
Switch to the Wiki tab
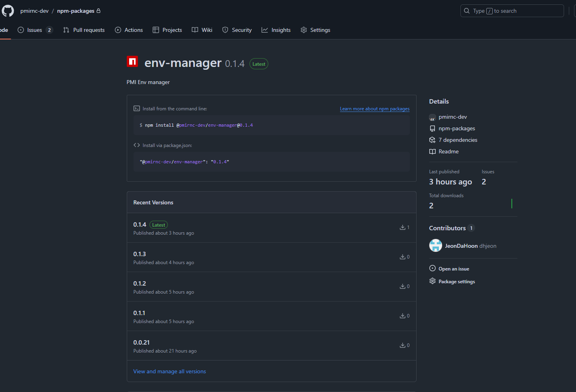pos(202,30)
